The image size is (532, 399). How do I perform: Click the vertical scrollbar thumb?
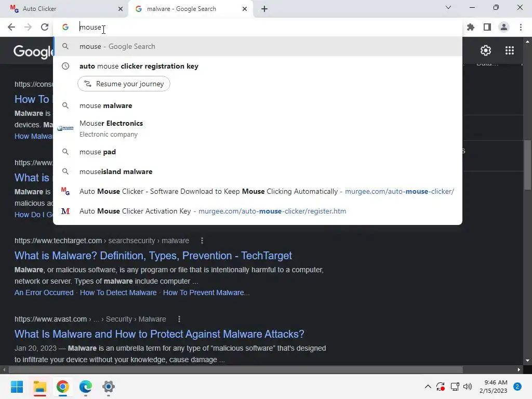(527, 165)
